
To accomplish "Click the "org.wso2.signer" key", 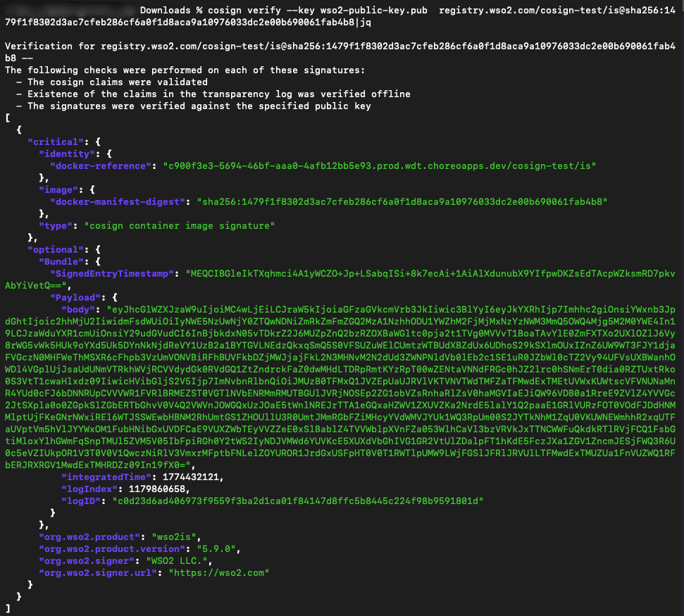I will [x=87, y=561].
